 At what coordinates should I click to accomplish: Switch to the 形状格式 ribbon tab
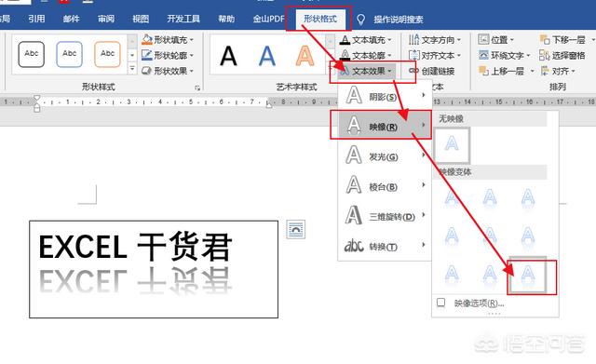pos(320,19)
